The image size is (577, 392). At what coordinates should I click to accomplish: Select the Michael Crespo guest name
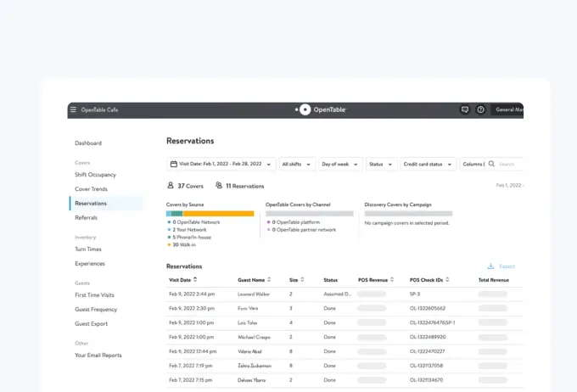click(254, 337)
